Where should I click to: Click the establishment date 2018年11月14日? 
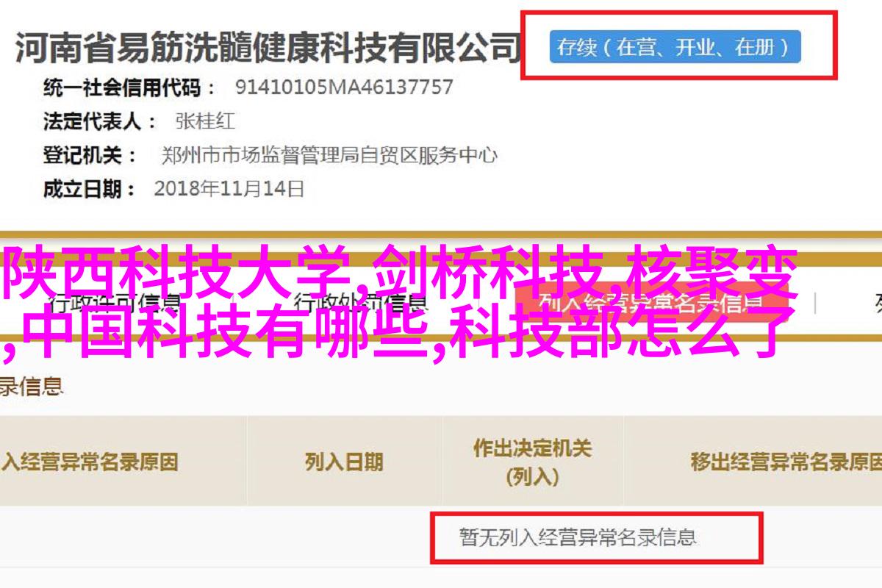229,189
